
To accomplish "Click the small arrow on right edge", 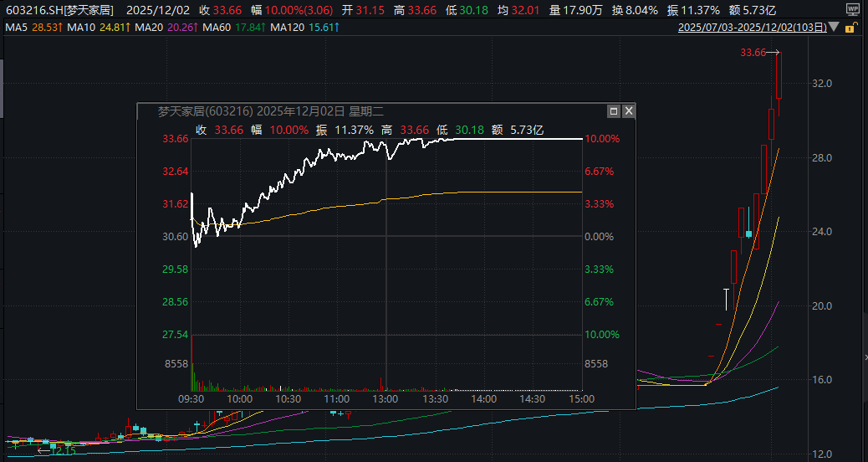I will (x=865, y=357).
